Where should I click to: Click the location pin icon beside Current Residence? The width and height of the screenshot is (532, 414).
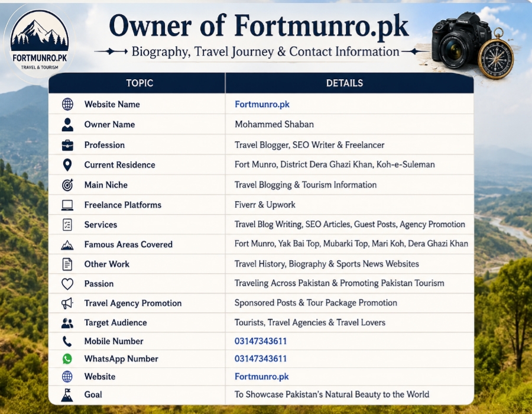click(67, 165)
